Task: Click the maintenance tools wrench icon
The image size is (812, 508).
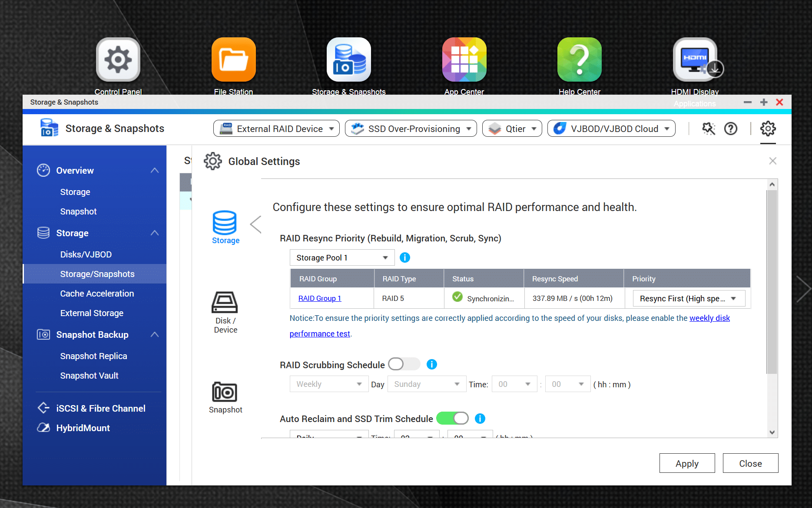Action: (x=709, y=129)
